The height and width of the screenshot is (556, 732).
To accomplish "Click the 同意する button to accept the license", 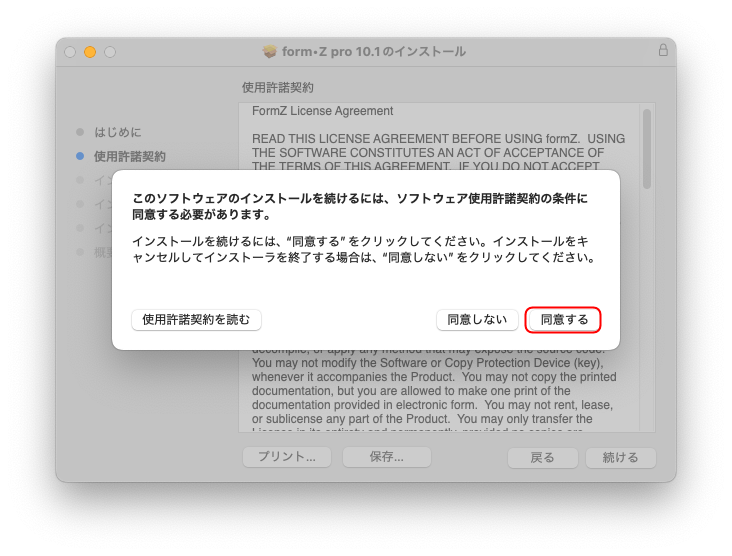I will pos(563,320).
